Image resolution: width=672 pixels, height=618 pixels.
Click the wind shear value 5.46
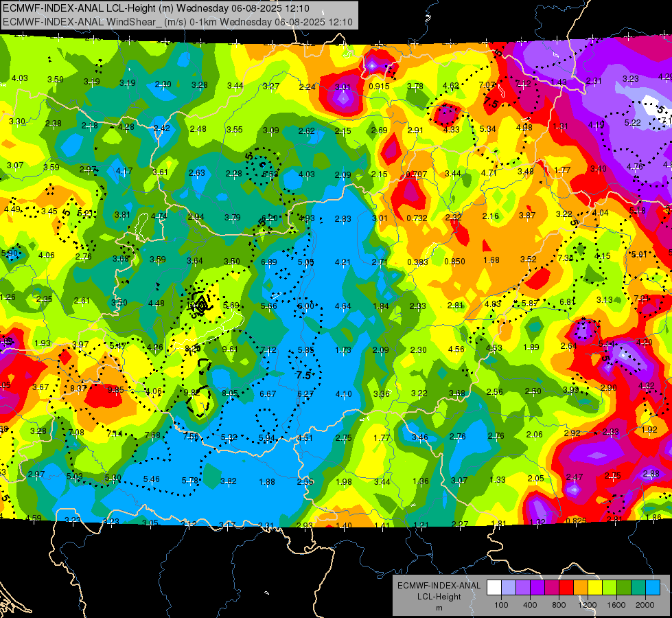pyautogui.click(x=151, y=479)
